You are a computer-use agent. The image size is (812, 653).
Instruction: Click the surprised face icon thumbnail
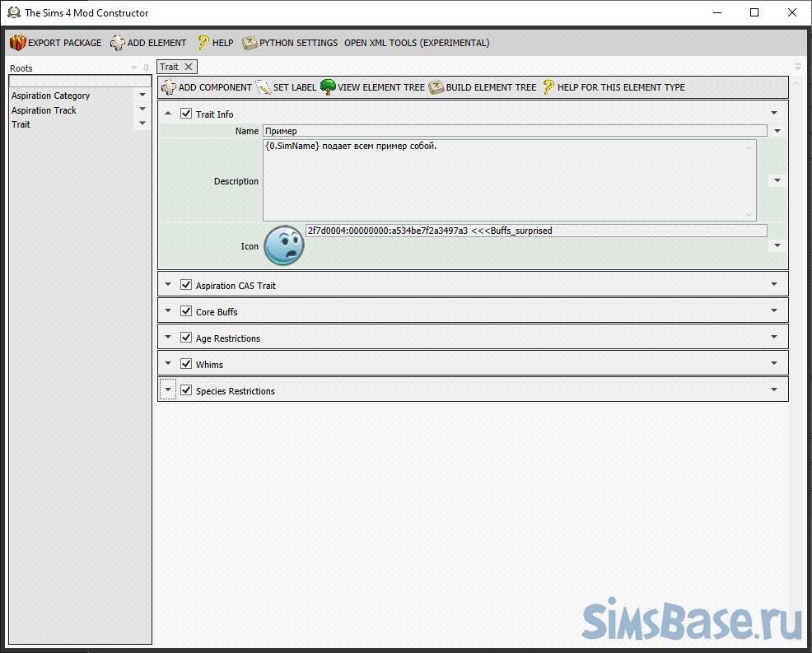coord(284,245)
